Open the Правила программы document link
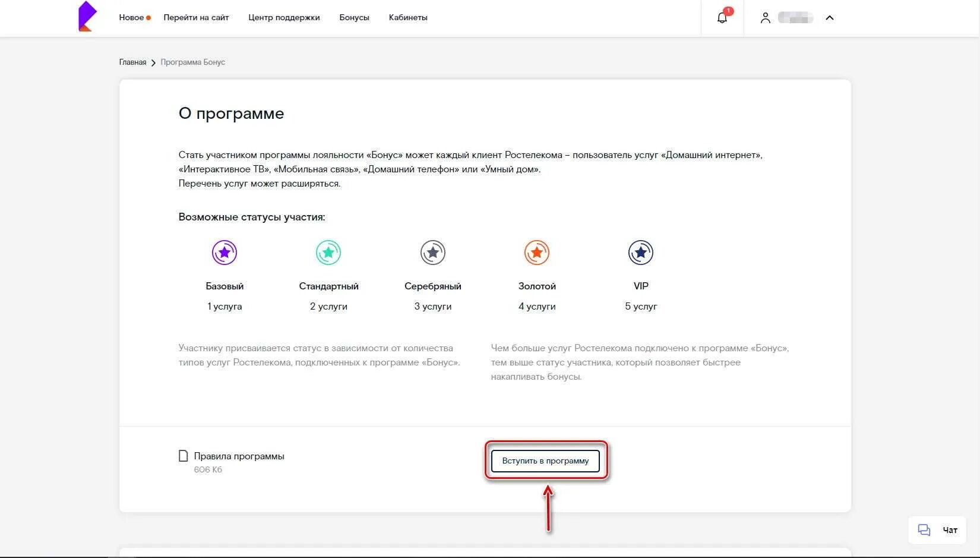The height and width of the screenshot is (558, 980). click(239, 456)
